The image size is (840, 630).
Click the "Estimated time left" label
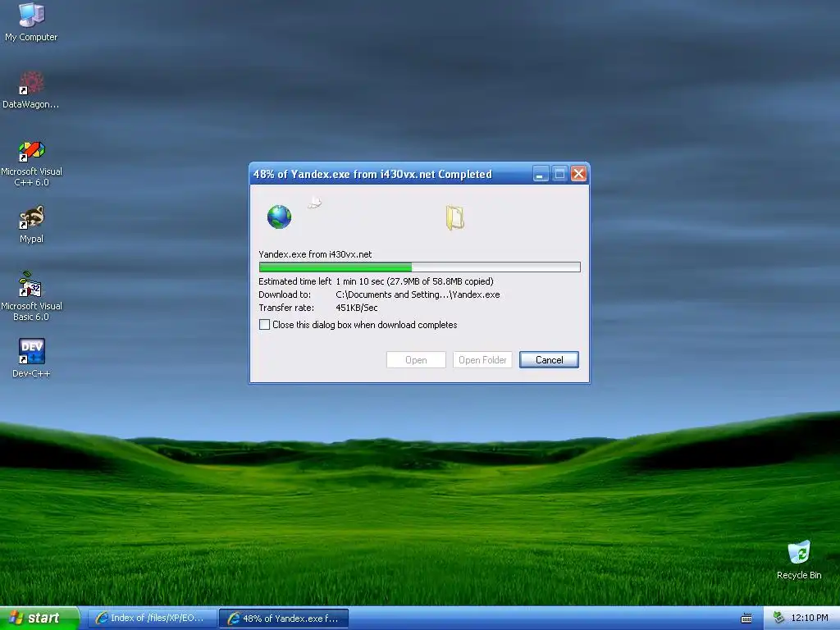tap(294, 281)
